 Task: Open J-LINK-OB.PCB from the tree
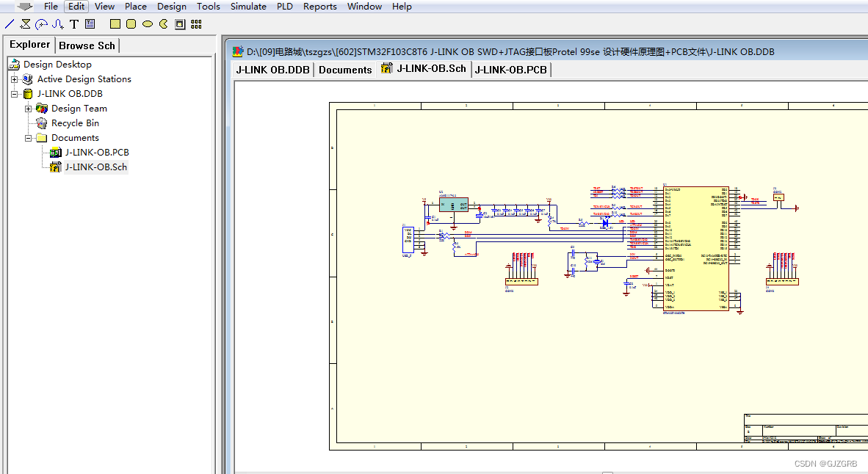[97, 153]
